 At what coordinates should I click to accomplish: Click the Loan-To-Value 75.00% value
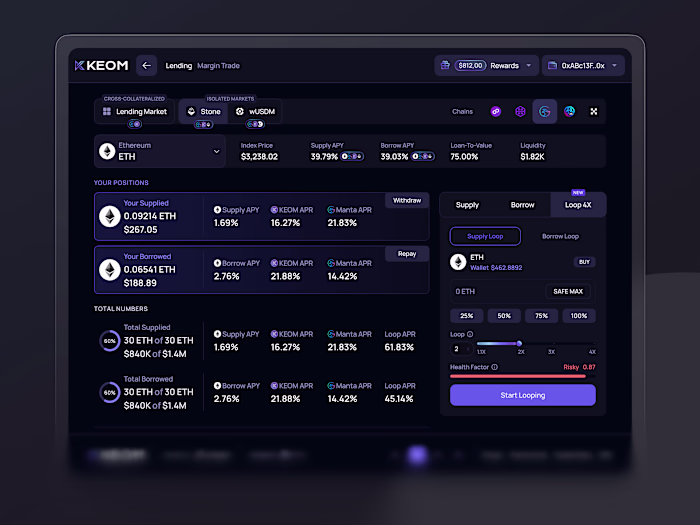(x=464, y=157)
